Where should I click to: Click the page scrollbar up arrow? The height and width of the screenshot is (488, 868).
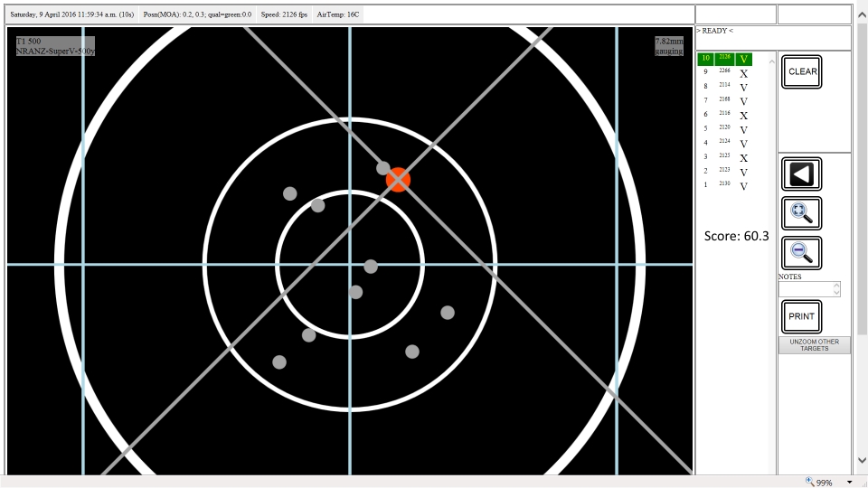point(862,15)
